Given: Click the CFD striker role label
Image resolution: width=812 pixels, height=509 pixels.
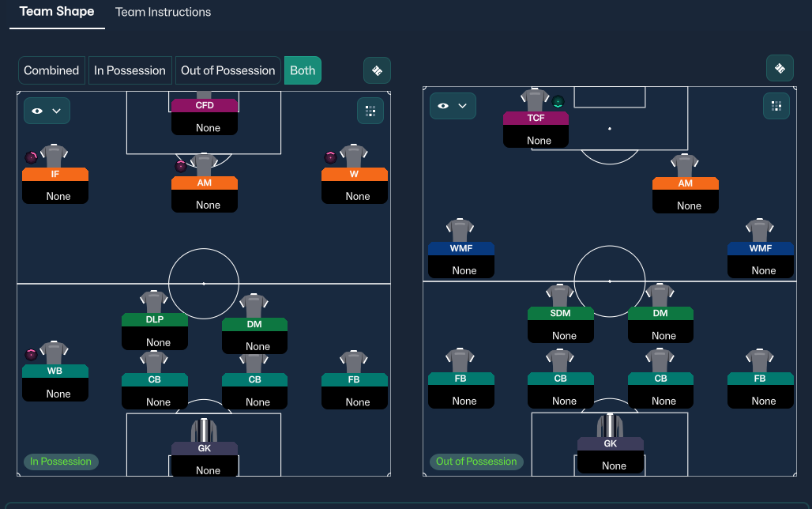Looking at the screenshot, I should tap(205, 105).
